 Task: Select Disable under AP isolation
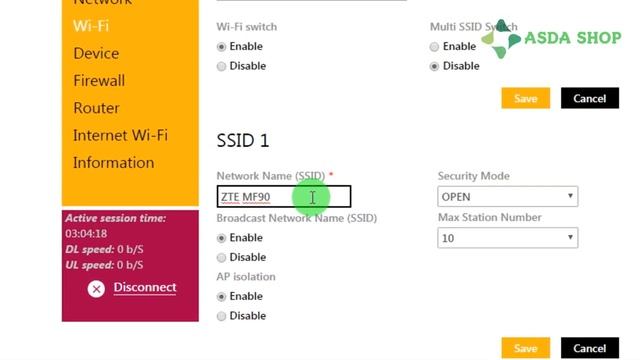coord(221,316)
